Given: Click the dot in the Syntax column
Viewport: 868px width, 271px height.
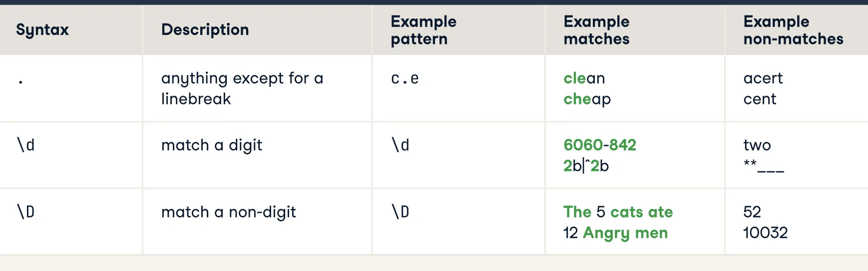Looking at the screenshot, I should [20, 81].
